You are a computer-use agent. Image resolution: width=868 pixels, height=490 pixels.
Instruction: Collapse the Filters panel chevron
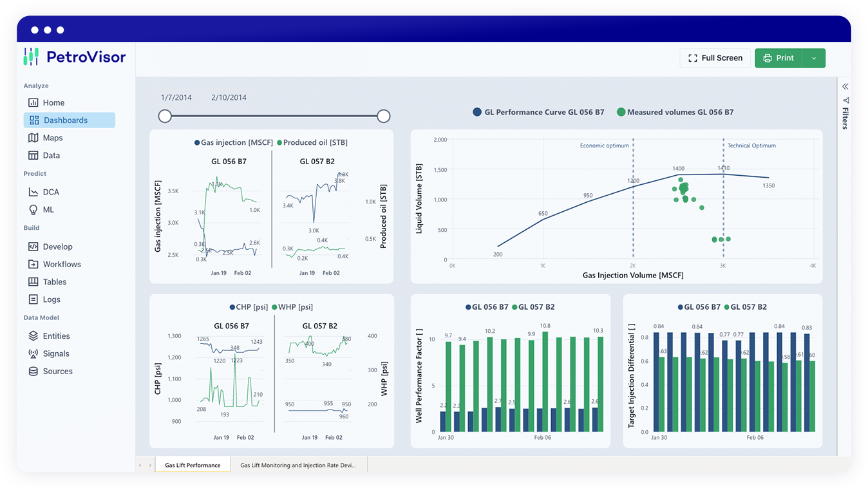[x=845, y=86]
